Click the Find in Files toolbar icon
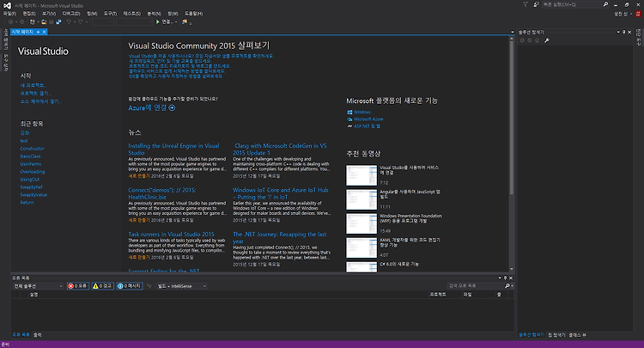This screenshot has width=644, height=348. 185,21
